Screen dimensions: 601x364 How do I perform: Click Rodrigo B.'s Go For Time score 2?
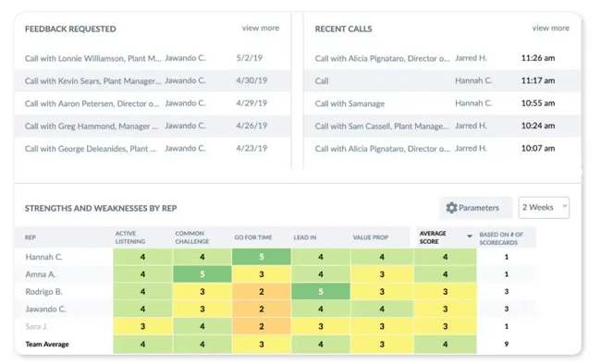[262, 292]
